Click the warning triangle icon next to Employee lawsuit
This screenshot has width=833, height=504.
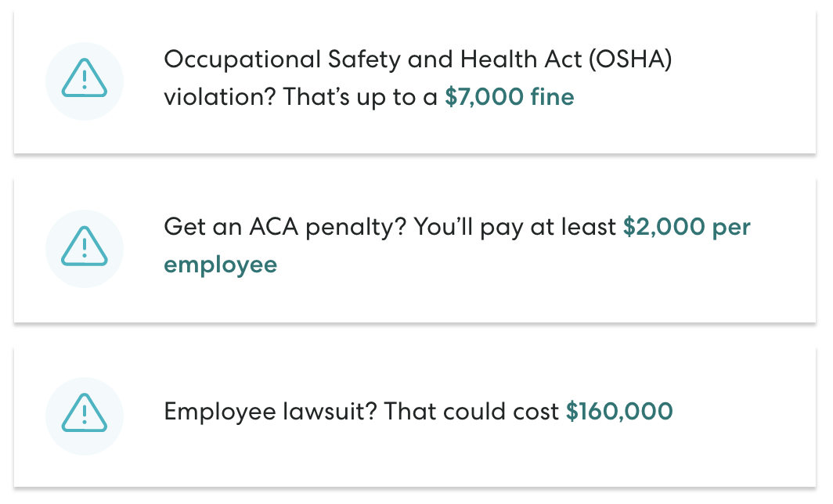[85, 412]
